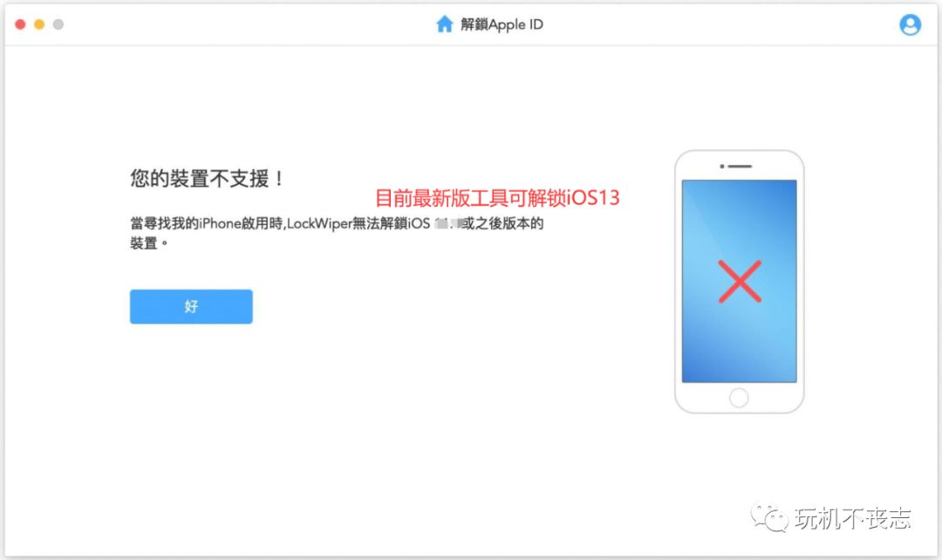942x560 pixels.
Task: Click the blue phone screen illustration
Action: tap(739, 281)
